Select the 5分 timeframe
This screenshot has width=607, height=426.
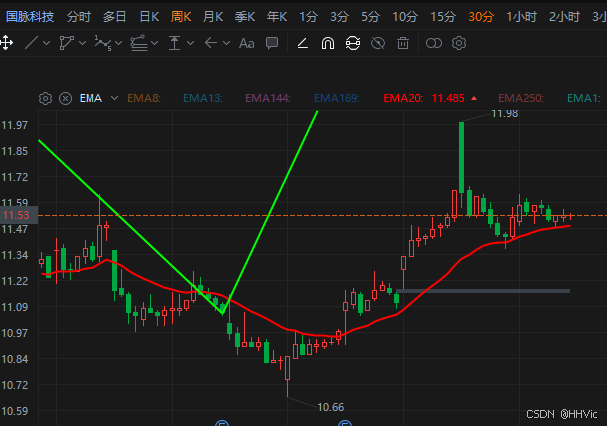(x=370, y=17)
